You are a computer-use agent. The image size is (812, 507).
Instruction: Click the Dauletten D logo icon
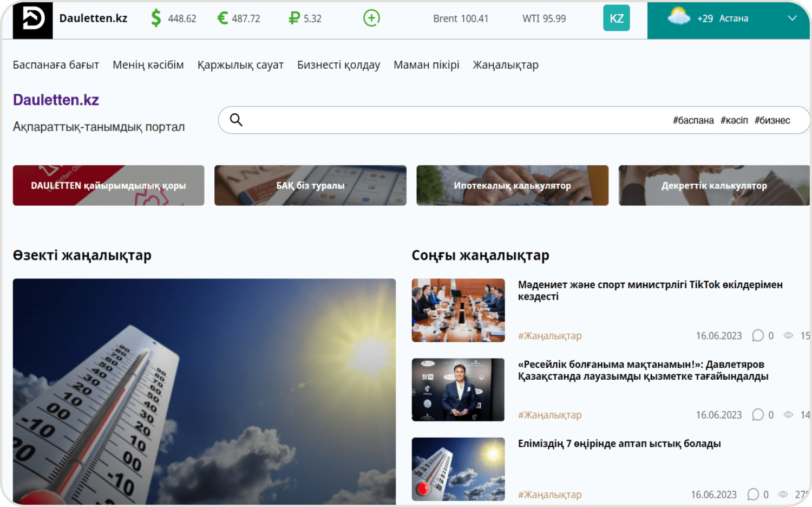coord(32,19)
